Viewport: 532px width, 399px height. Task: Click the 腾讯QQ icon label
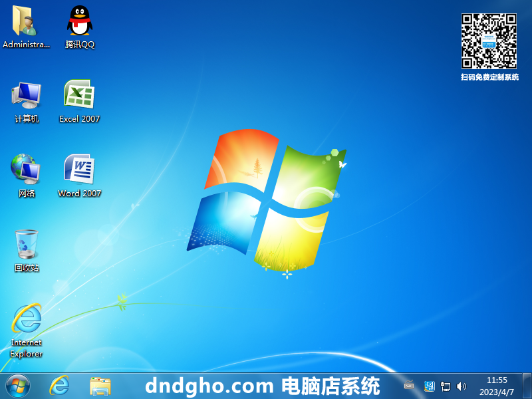tap(79, 45)
